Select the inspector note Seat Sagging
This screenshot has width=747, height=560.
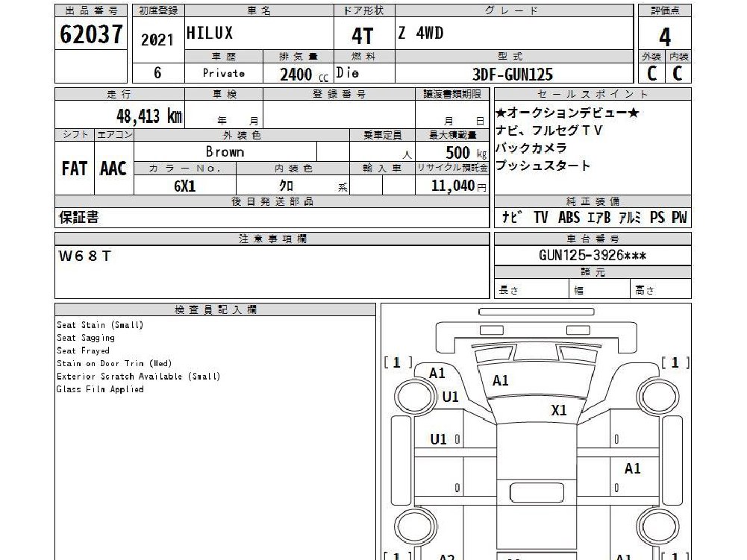[x=86, y=338]
